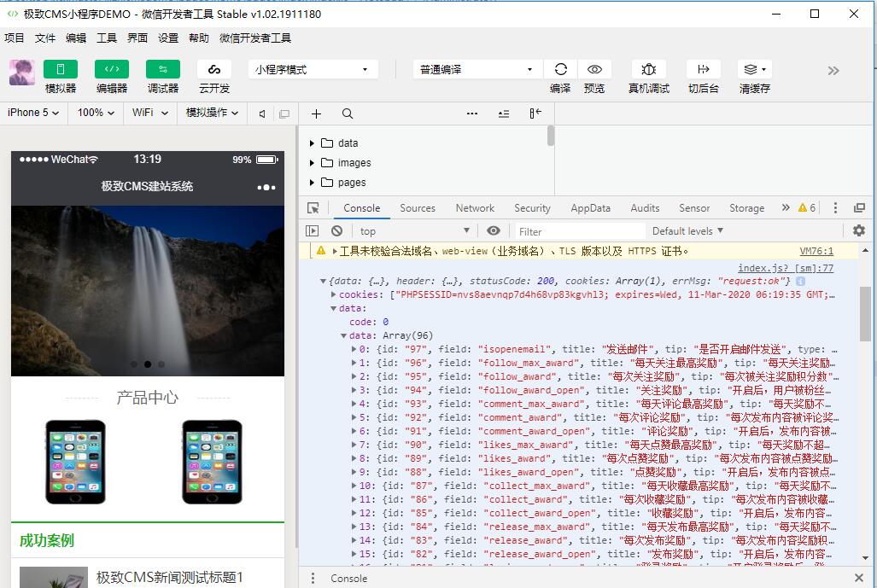Show more toolbar items chevron
This screenshot has height=588, width=877.
coord(833,71)
